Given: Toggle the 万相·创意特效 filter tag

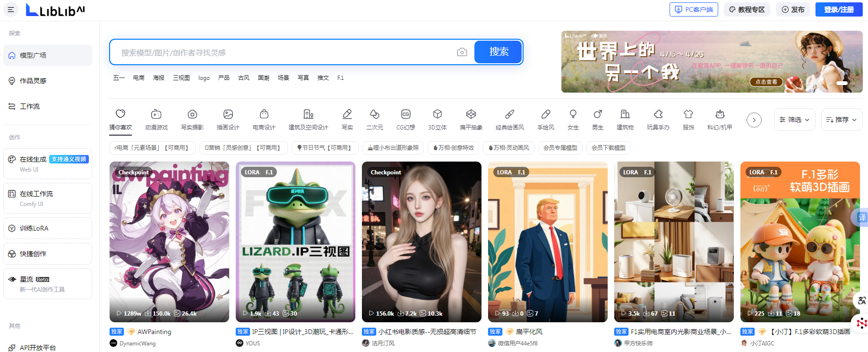Looking at the screenshot, I should (454, 148).
